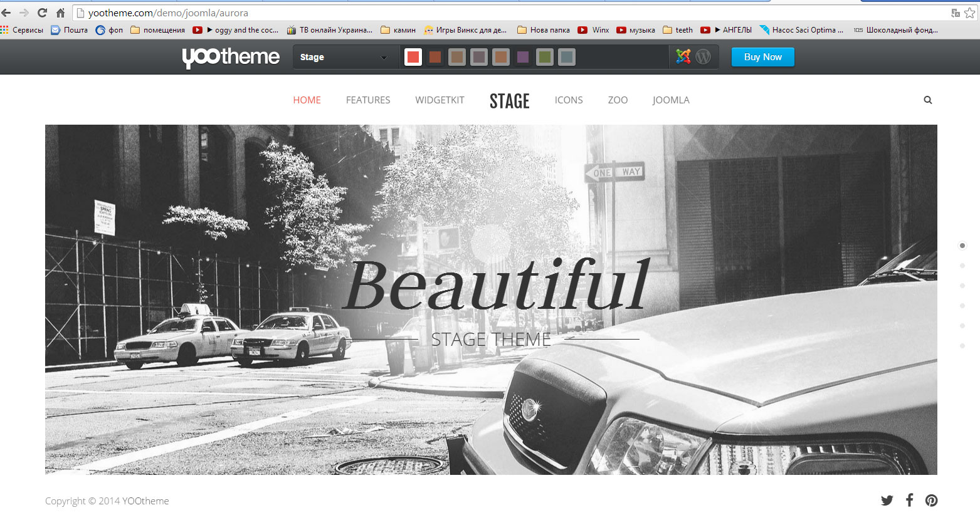Expand the Stage theme selector dropdown
The height and width of the screenshot is (520, 980).
[344, 57]
